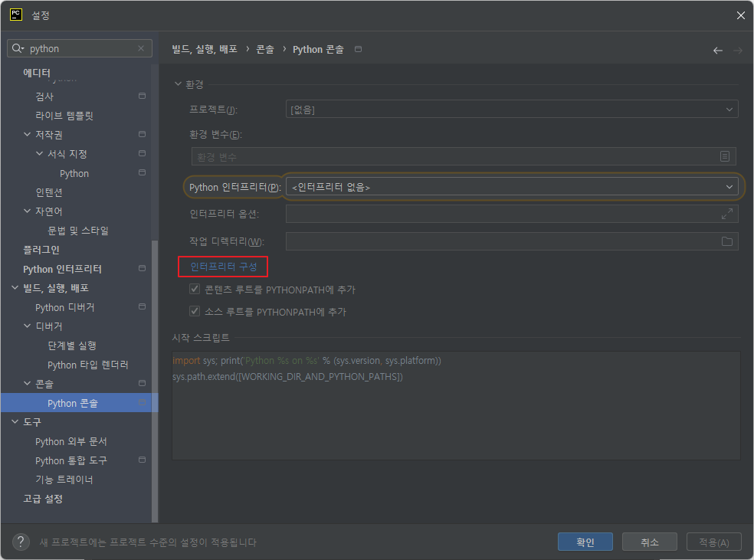
Task: Click project icon beside 검사 row
Action: (142, 96)
